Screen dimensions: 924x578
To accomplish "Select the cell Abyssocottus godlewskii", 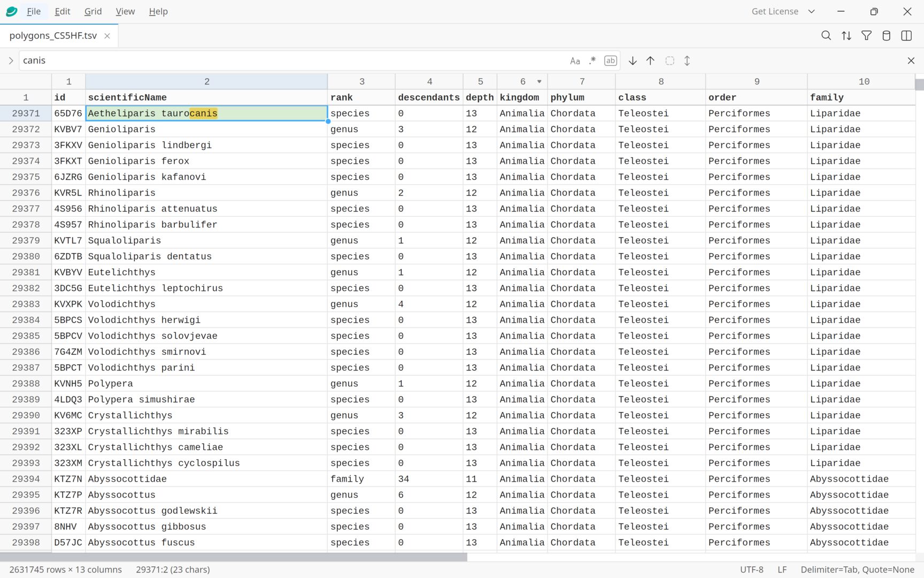I will coord(206,511).
